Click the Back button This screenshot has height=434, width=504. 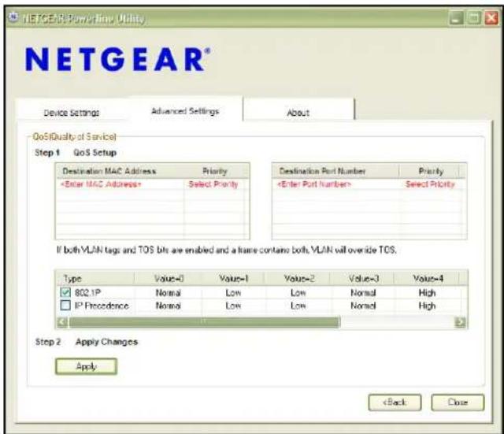tap(395, 402)
